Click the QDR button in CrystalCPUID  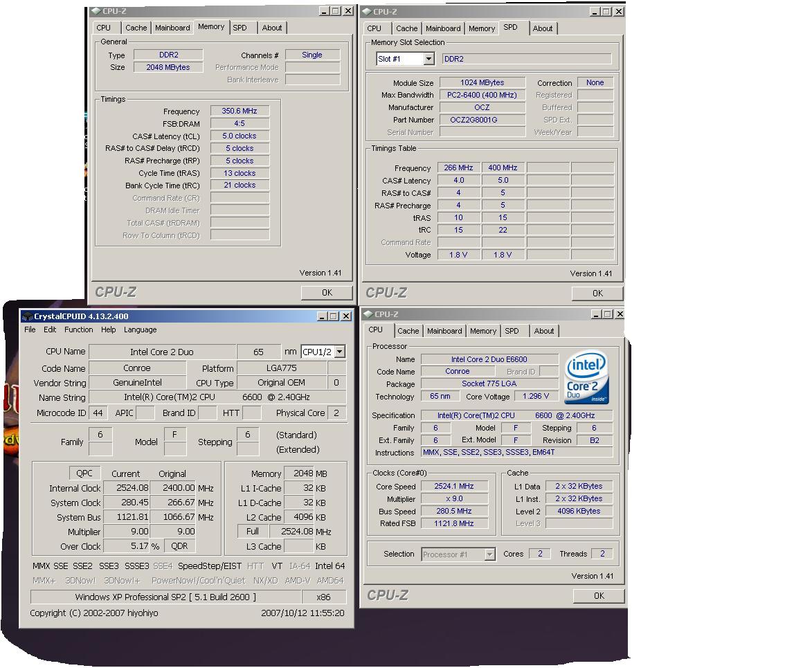coord(179,545)
